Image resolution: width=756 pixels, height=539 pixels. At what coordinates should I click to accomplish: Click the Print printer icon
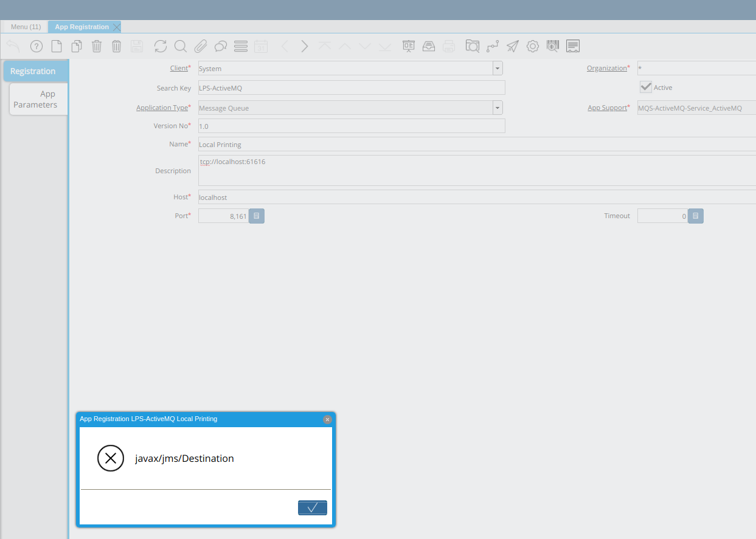(x=449, y=46)
